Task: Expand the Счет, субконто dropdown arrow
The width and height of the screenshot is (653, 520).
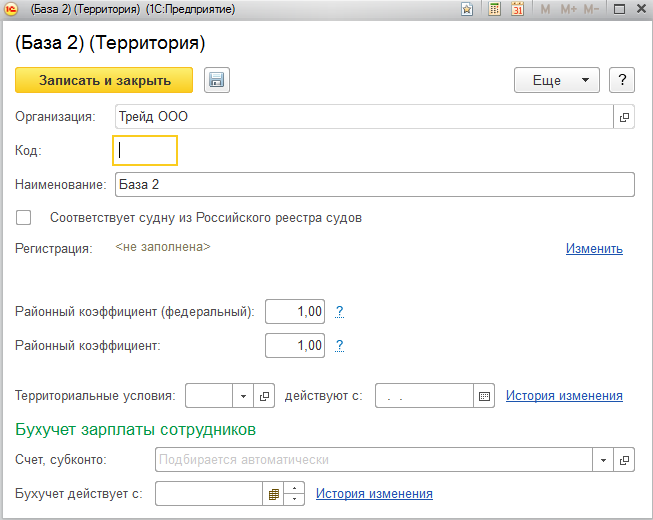Action: point(603,460)
